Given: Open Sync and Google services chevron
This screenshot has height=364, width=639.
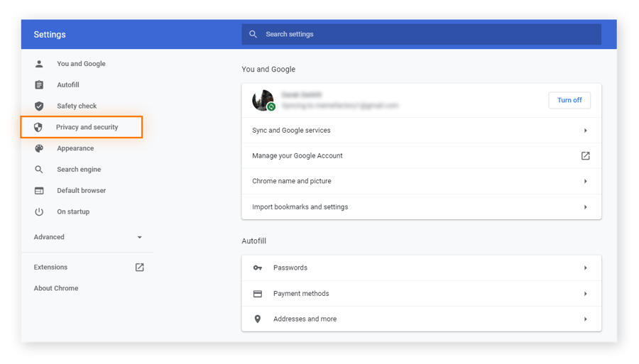Looking at the screenshot, I should coord(585,131).
